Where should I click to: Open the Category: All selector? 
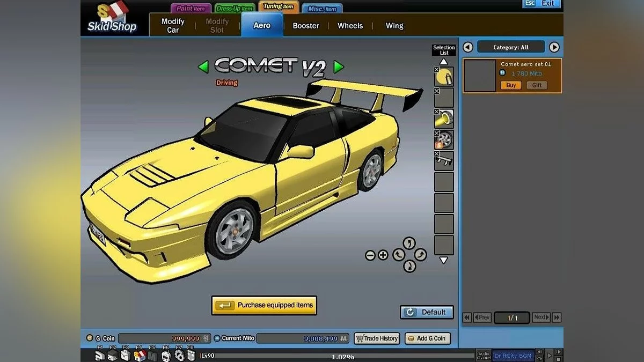click(511, 47)
